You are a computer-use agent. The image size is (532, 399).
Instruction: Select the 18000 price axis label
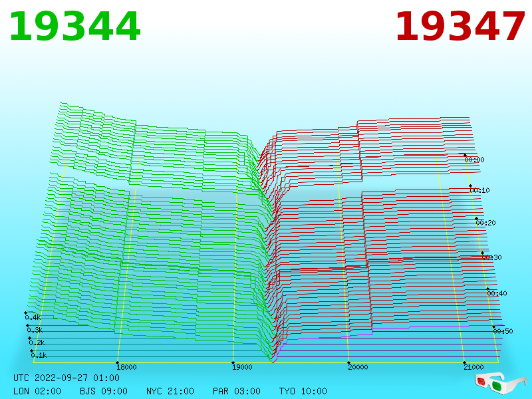click(x=126, y=367)
